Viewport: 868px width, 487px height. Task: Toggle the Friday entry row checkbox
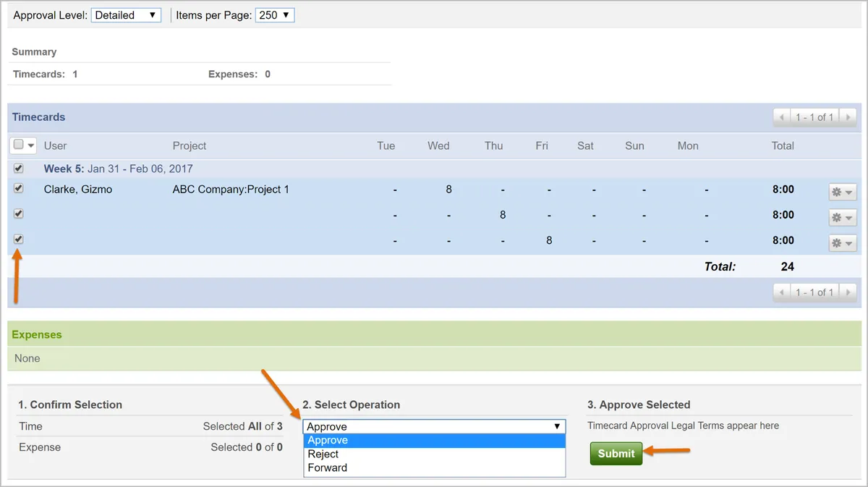click(x=19, y=239)
